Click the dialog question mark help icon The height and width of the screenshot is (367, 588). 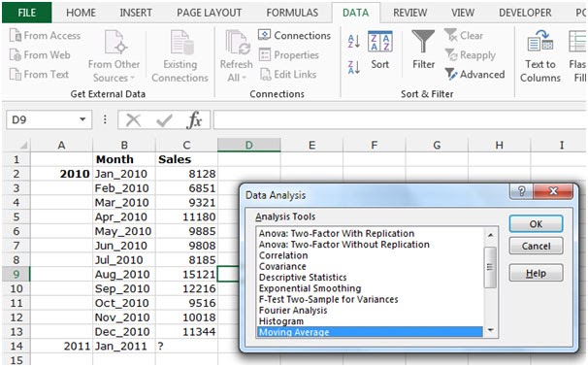[522, 191]
